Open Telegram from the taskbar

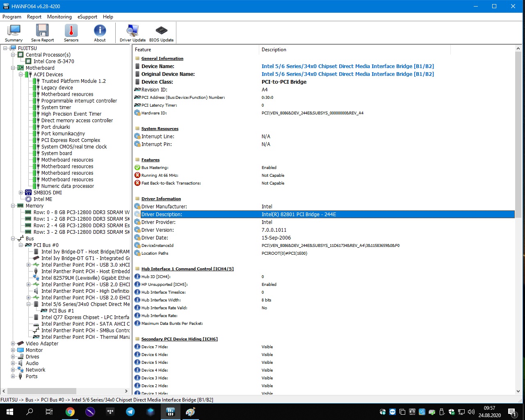[130, 412]
